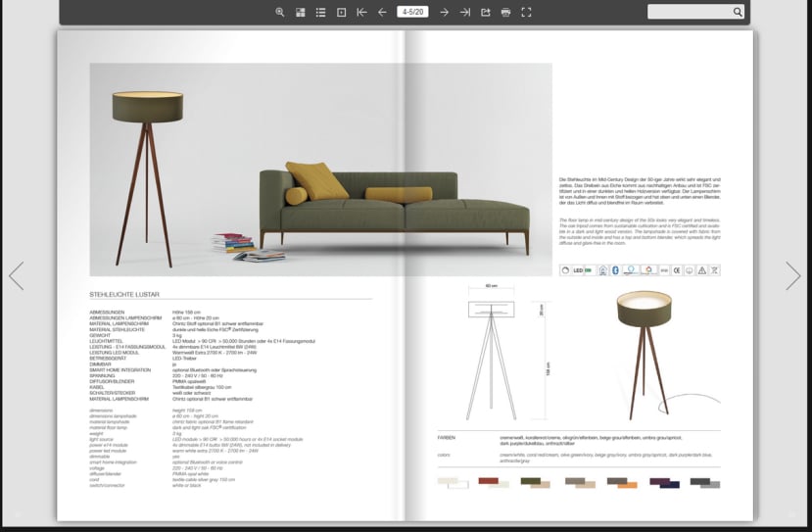Jump to the last page

tap(464, 13)
